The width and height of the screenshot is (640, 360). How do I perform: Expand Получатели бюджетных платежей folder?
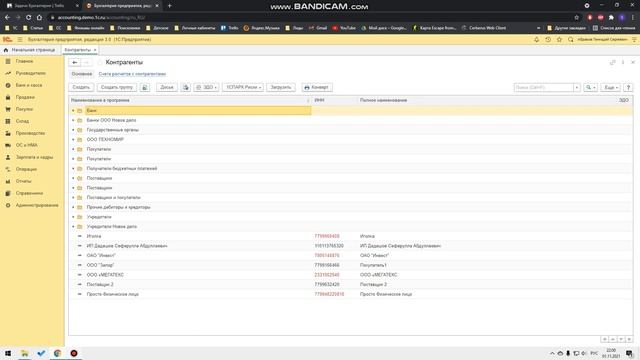click(x=73, y=169)
